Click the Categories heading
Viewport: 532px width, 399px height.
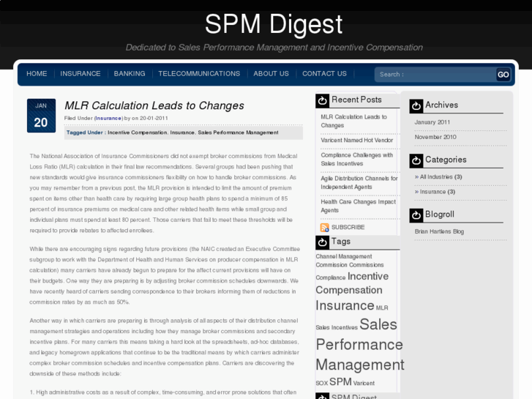(x=446, y=160)
